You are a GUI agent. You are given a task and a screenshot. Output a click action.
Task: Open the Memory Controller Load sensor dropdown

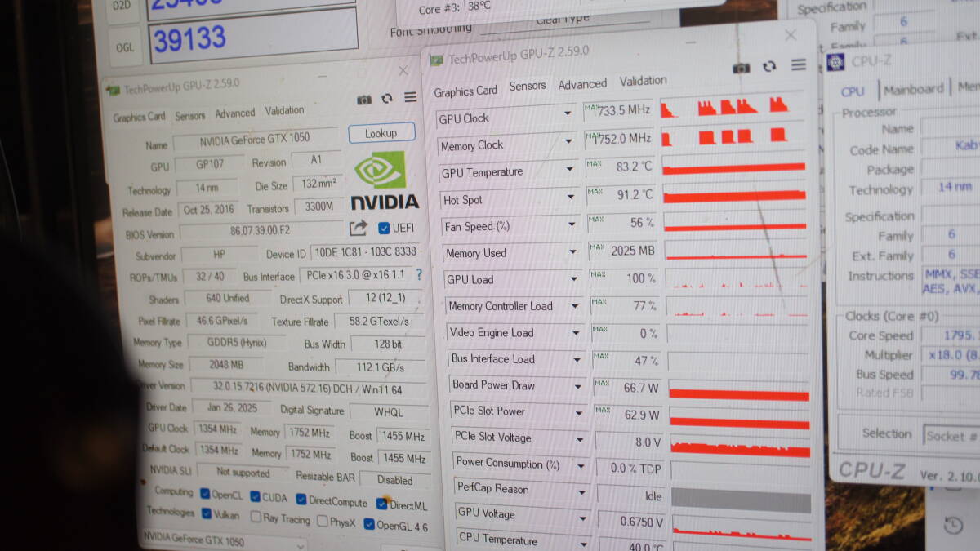click(574, 305)
